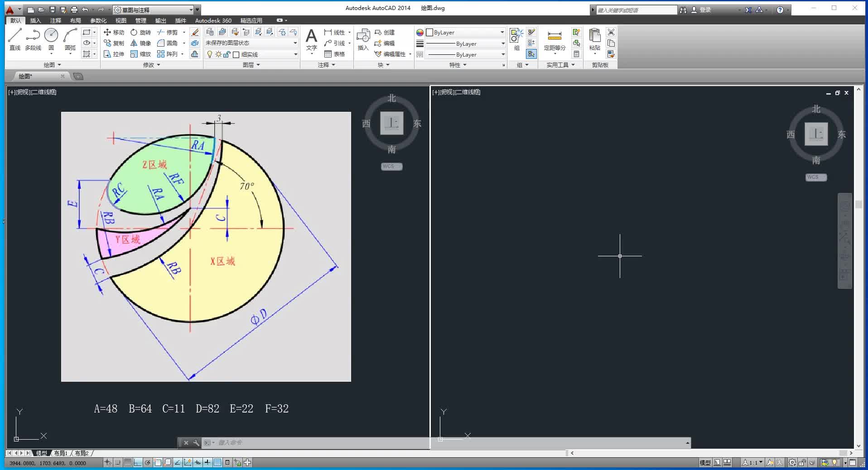Click the 表格 (Table) tool
The width and height of the screenshot is (868, 470).
pyautogui.click(x=334, y=54)
